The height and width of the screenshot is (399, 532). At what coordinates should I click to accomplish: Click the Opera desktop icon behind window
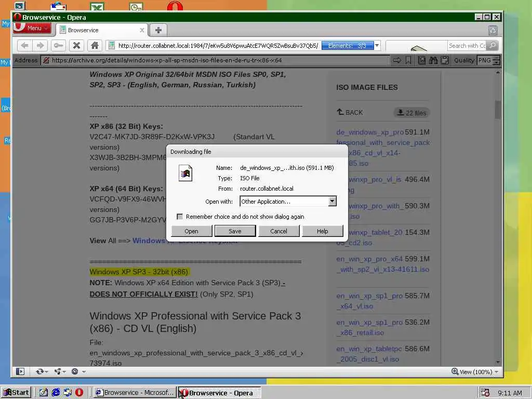click(x=175, y=6)
